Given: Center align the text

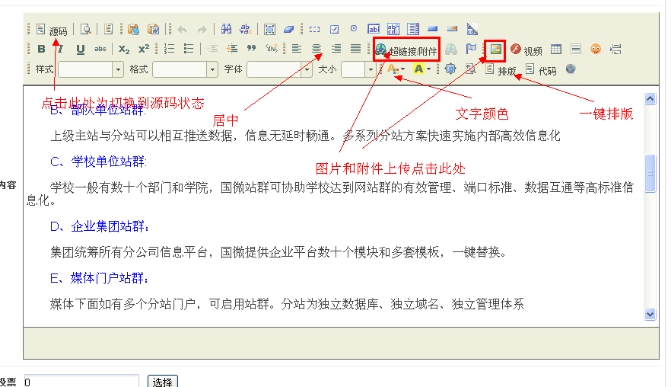Looking at the screenshot, I should pos(316,49).
